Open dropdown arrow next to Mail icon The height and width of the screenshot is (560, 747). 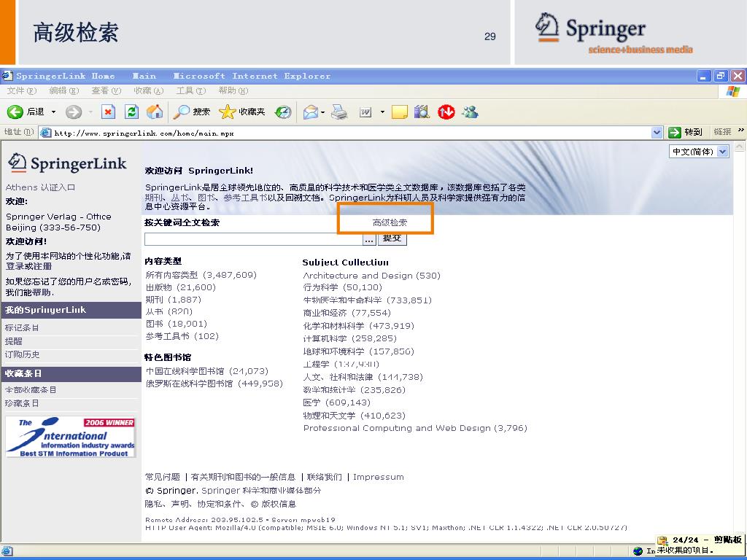pos(322,112)
